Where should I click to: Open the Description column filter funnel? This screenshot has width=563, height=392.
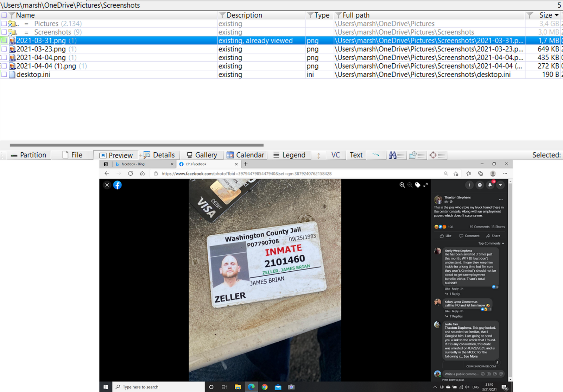pos(222,15)
